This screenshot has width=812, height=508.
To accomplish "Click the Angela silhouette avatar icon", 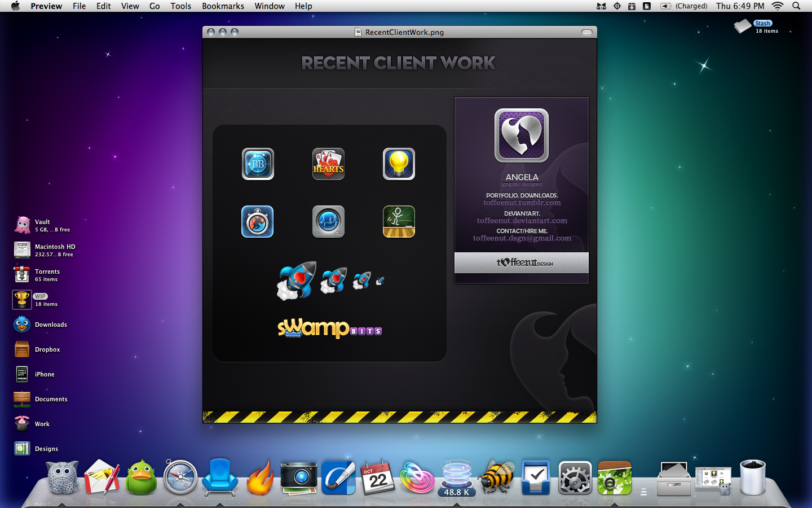I will pyautogui.click(x=522, y=135).
